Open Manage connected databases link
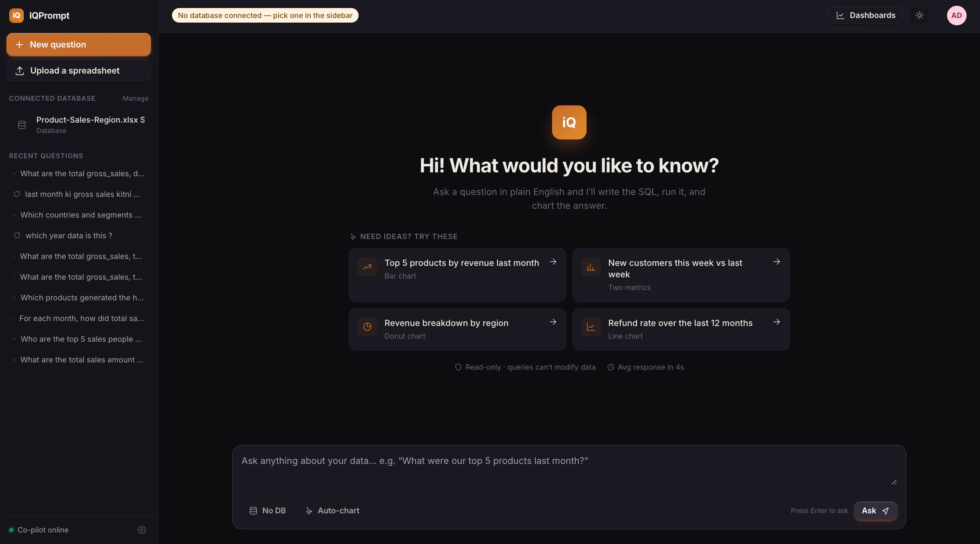This screenshot has height=544, width=980. pos(135,98)
